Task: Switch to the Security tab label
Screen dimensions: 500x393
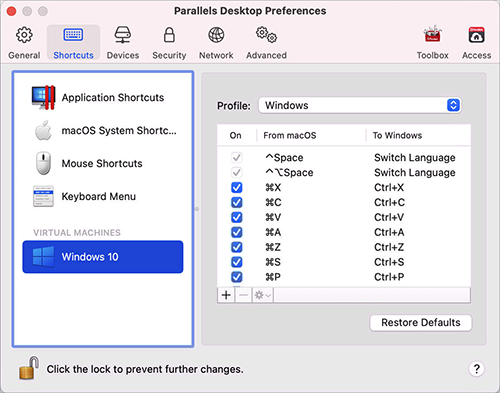Action: [x=169, y=56]
